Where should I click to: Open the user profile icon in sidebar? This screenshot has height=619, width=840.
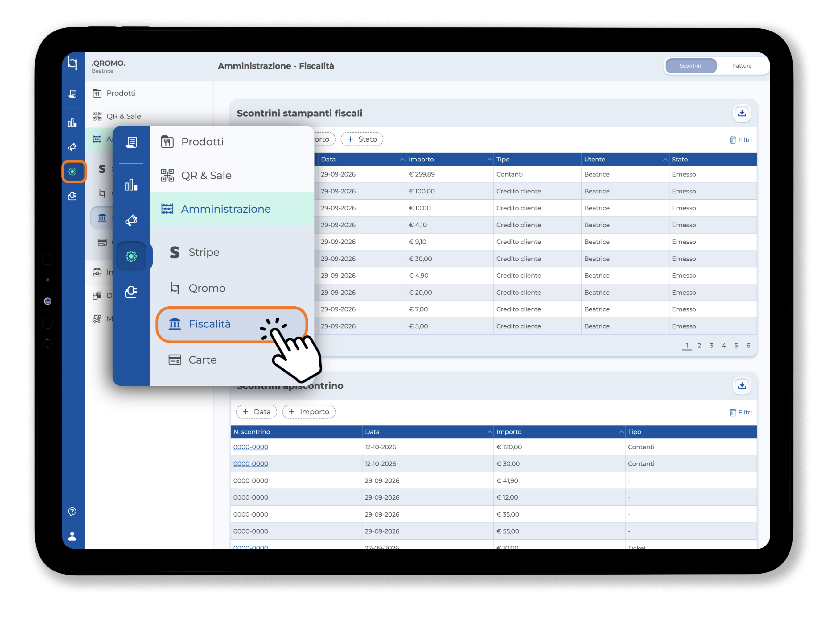tap(72, 536)
